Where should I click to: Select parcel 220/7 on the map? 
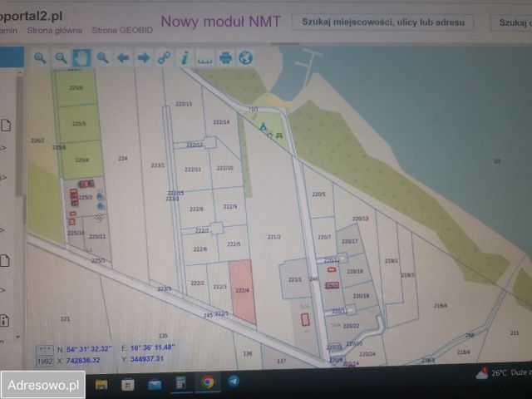coord(324,237)
